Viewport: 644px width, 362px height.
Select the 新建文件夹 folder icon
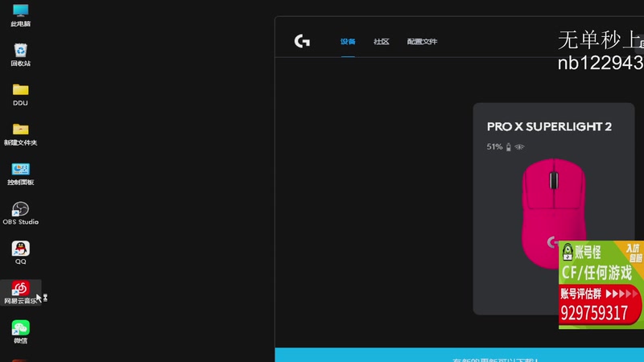click(x=21, y=134)
